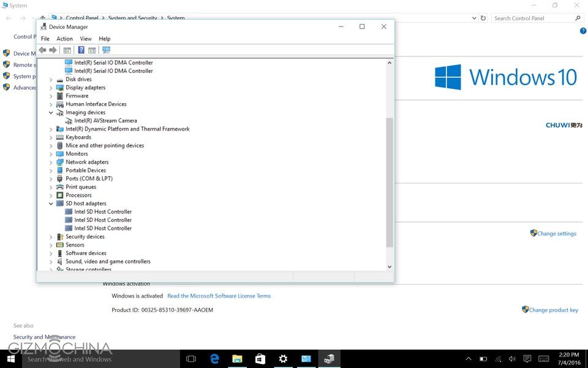Open the Action menu

64,39
